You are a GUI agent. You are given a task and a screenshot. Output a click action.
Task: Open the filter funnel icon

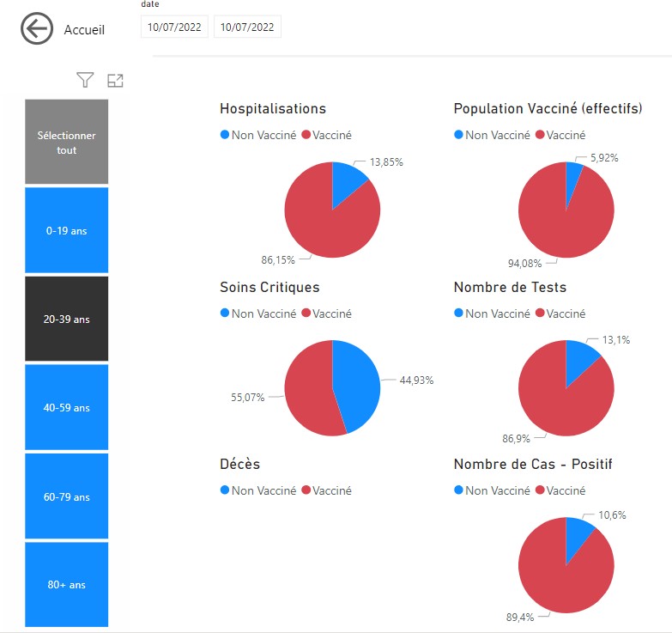click(84, 81)
